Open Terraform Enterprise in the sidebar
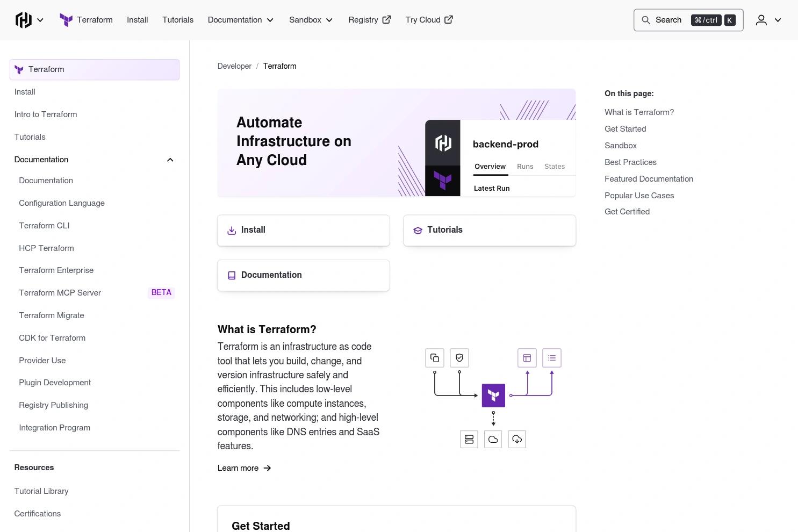The height and width of the screenshot is (532, 798). coord(56,270)
